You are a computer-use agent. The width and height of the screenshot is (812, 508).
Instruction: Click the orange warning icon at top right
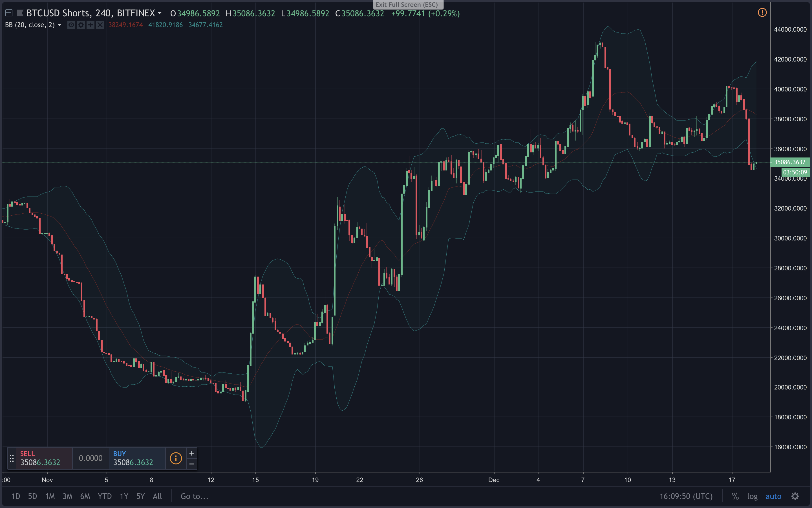click(762, 13)
